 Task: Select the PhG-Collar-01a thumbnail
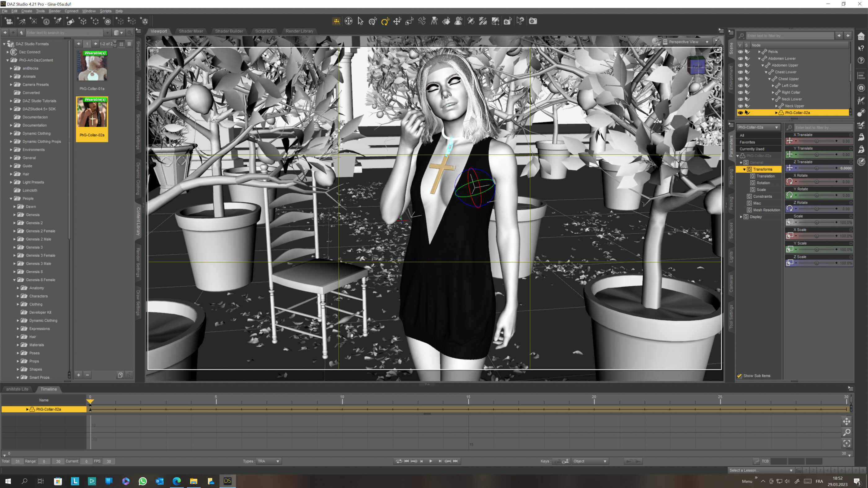(x=92, y=66)
